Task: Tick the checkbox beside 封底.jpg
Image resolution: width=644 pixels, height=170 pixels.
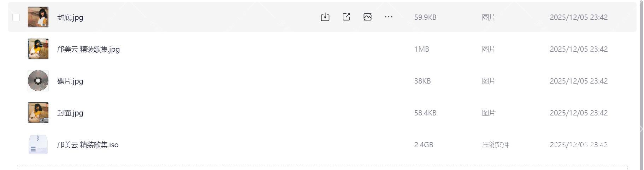Action: tap(16, 17)
